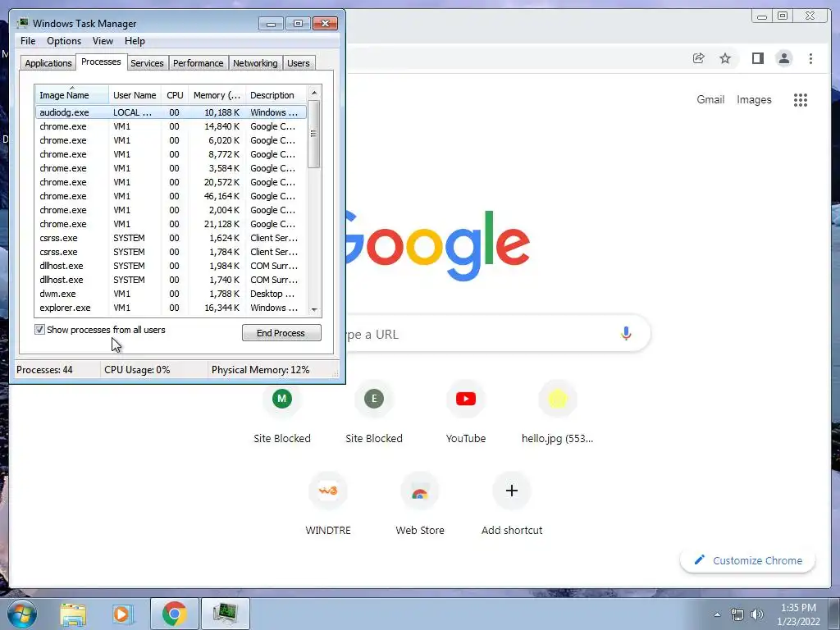Click process list scroll down arrow
840x630 pixels.
314,309
